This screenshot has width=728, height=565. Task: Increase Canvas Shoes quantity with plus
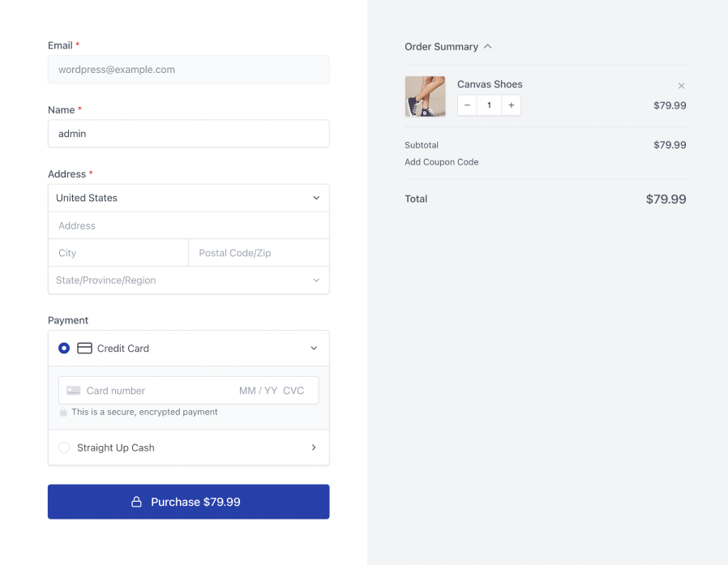(511, 105)
